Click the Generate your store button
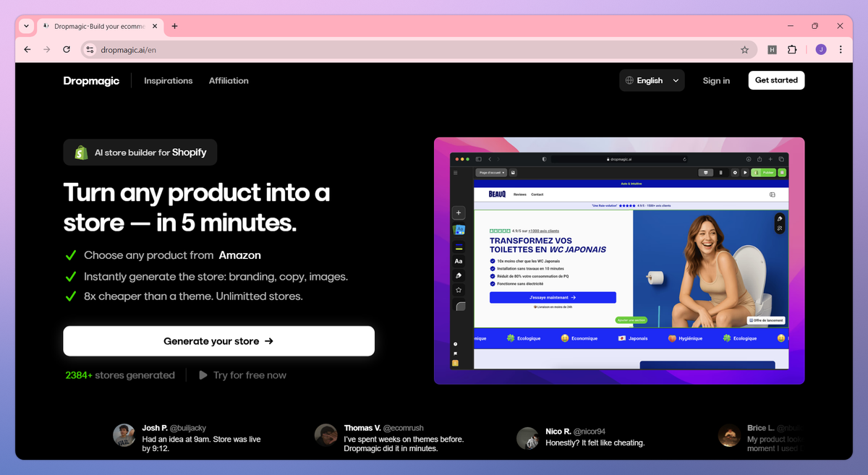The image size is (868, 475). coord(218,341)
